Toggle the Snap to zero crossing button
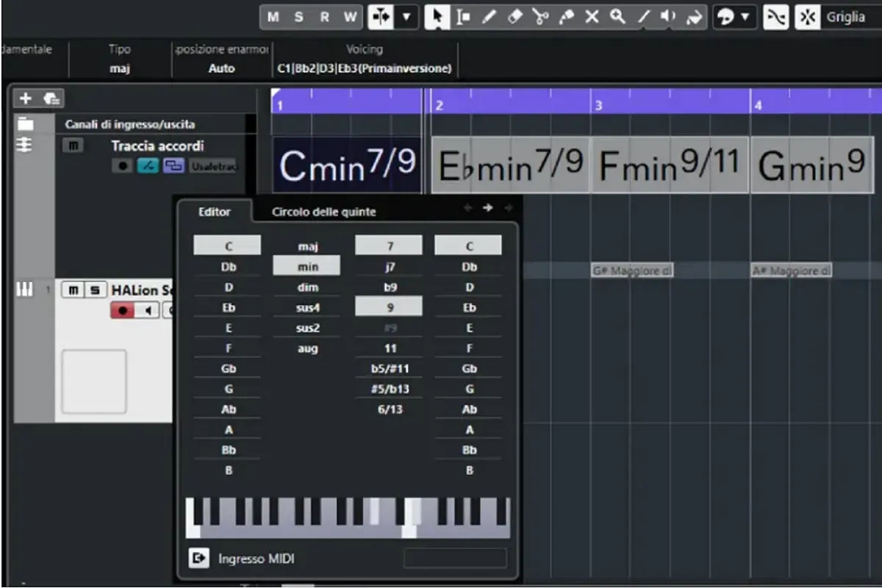 775,17
